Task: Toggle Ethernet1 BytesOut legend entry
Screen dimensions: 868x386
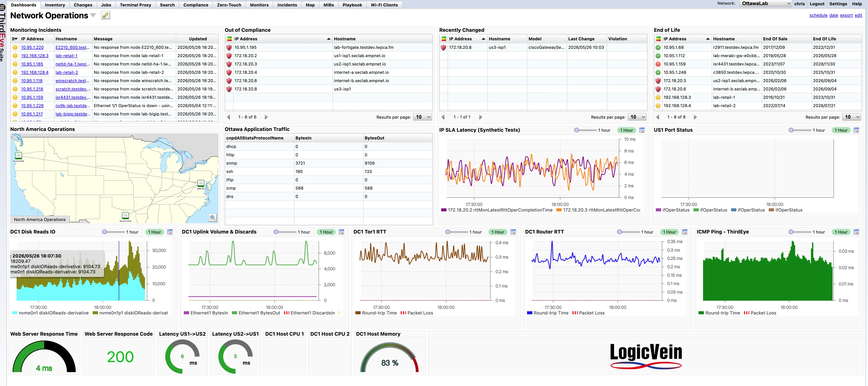Action: [256, 313]
